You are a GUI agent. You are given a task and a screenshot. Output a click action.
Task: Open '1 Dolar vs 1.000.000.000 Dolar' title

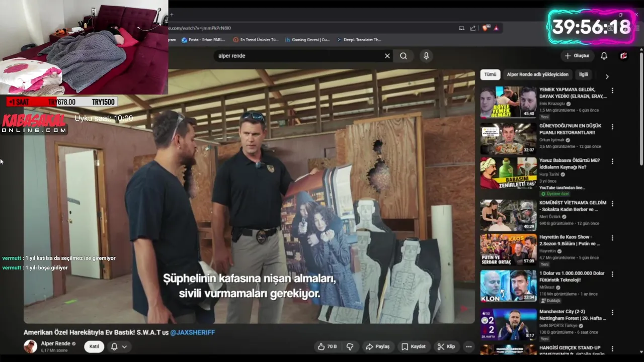(572, 277)
